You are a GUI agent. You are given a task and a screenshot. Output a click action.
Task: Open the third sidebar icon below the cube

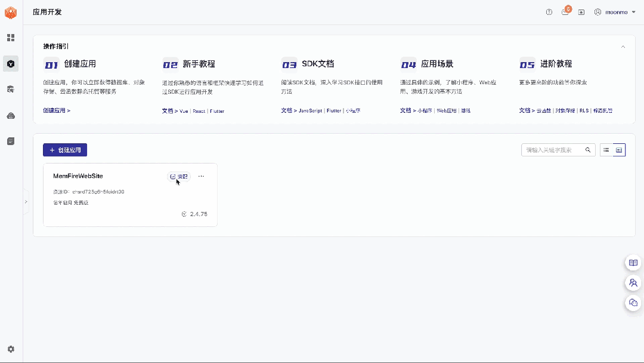[x=11, y=89]
